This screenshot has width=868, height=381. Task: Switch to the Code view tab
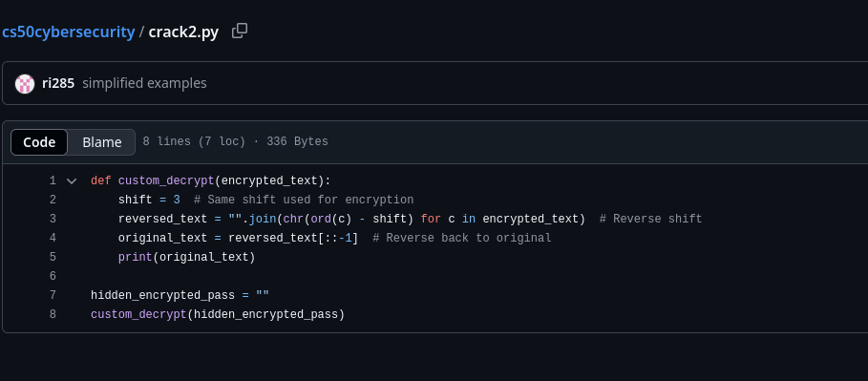click(x=39, y=142)
